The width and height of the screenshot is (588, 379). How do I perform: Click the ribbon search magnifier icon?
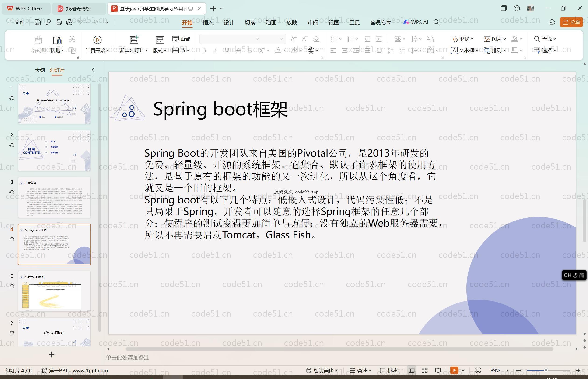click(x=437, y=22)
